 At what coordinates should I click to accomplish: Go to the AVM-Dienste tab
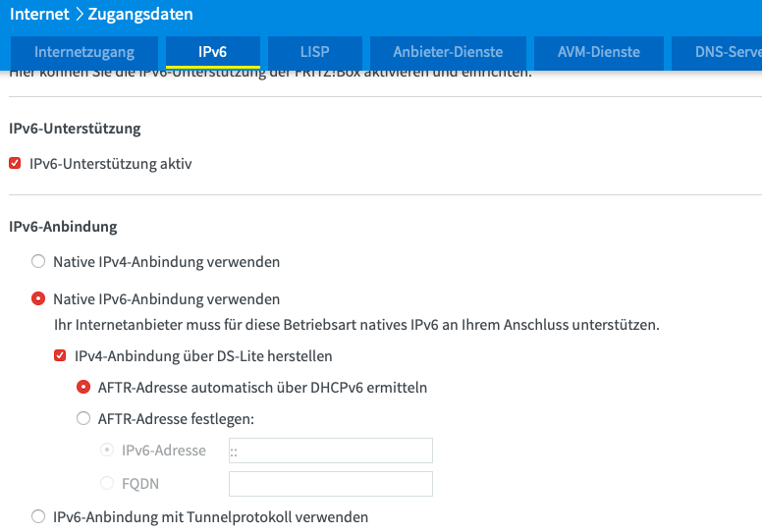(599, 52)
